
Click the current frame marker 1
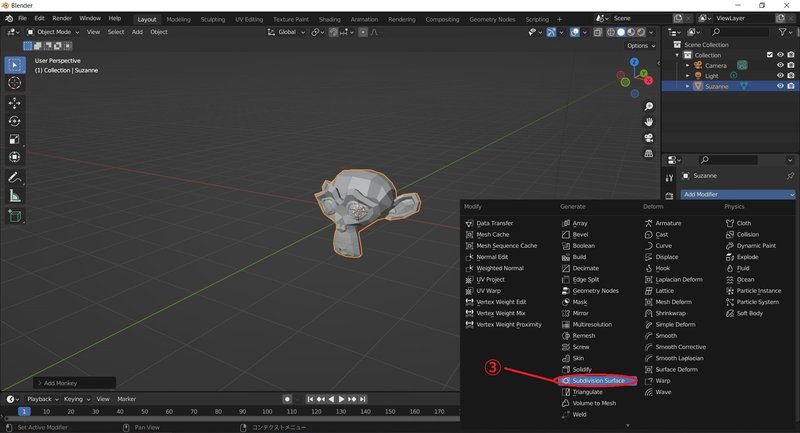point(23,412)
